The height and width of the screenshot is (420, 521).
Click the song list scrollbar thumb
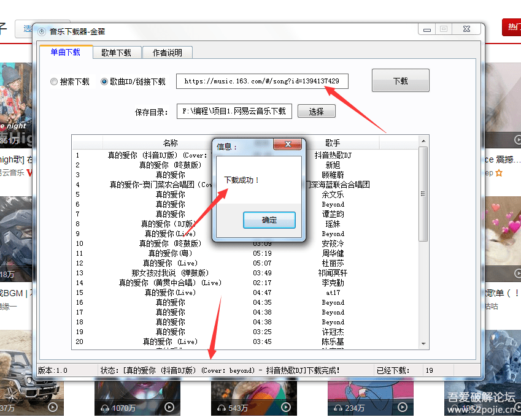pos(423,194)
